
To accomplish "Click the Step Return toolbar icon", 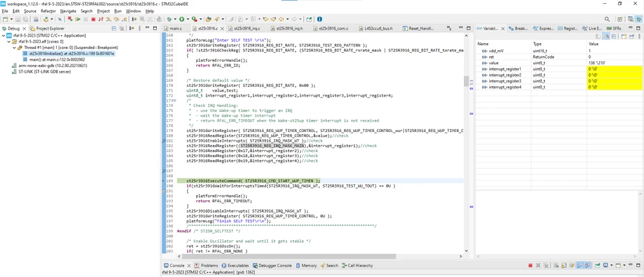I will pos(124,19).
